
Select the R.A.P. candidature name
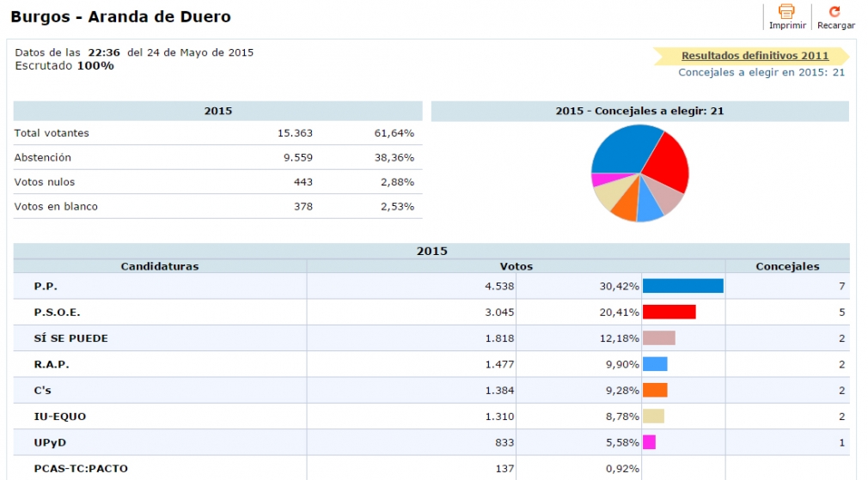point(52,364)
